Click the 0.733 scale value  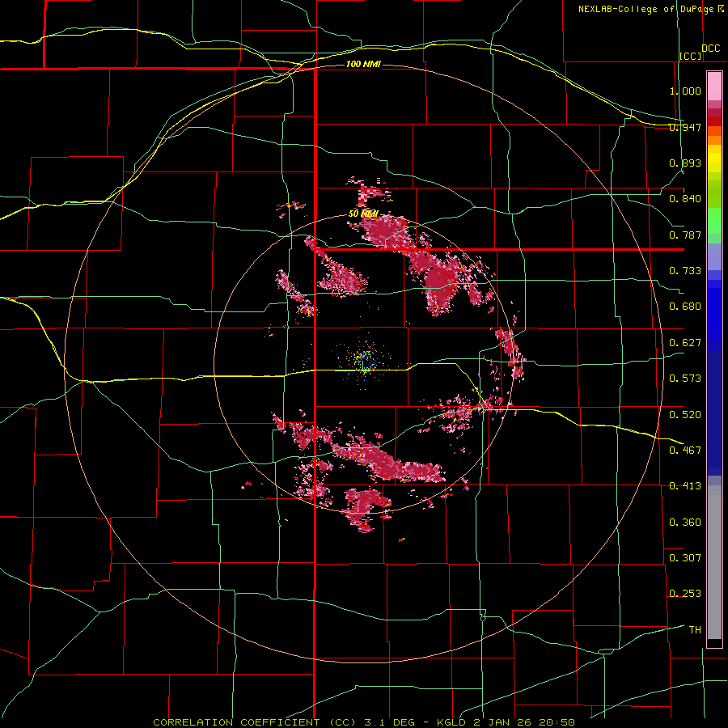[x=685, y=271]
